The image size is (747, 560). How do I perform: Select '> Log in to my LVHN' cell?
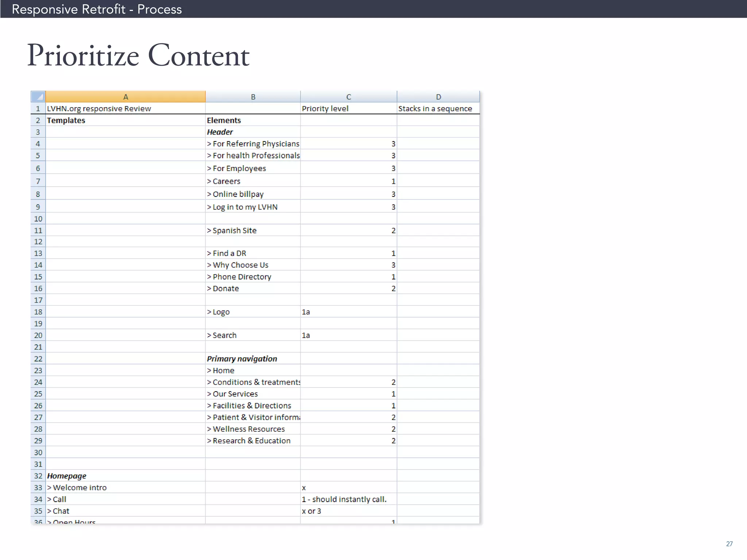(253, 206)
